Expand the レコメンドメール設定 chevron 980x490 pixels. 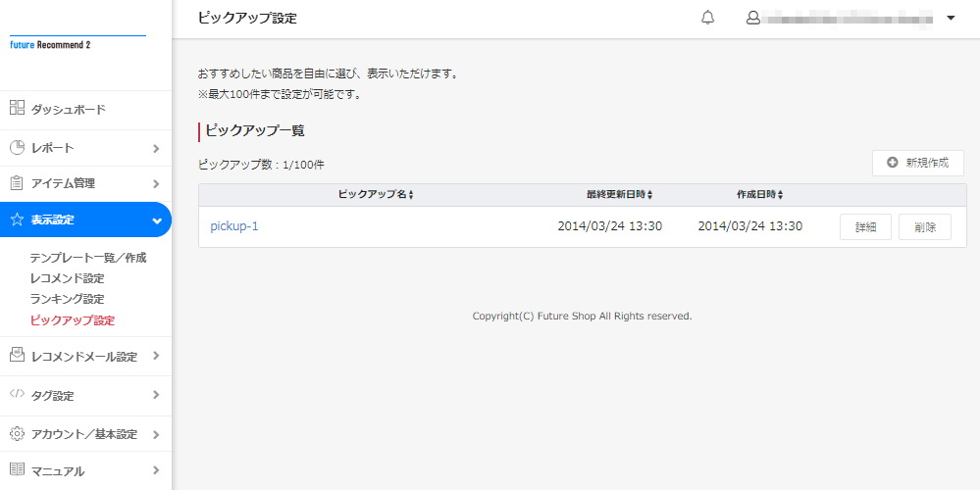[156, 356]
